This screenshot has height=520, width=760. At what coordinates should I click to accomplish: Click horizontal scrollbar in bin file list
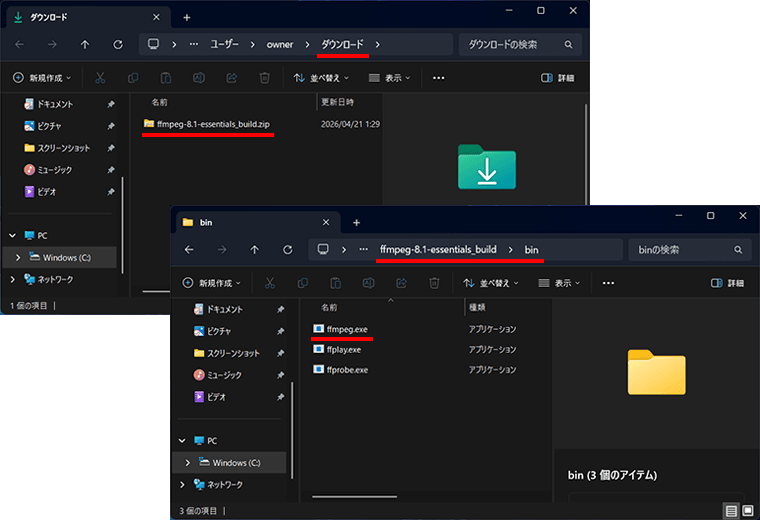click(x=354, y=496)
